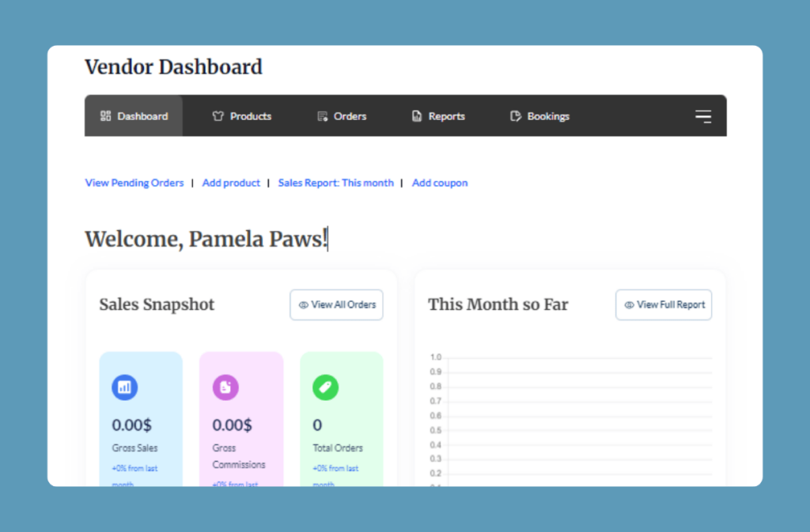Go to the Bookings tab
810x532 pixels.
(x=548, y=116)
